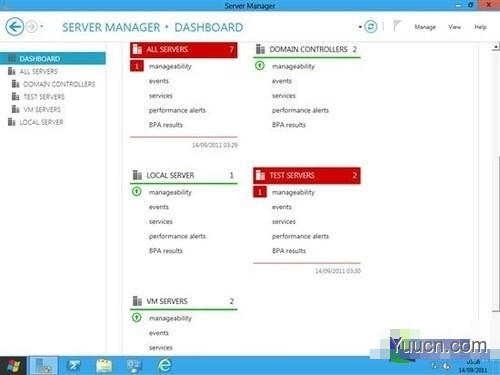Viewport: 500px width, 375px height.
Task: Open Server Manager from the taskbar
Action: pyautogui.click(x=43, y=366)
